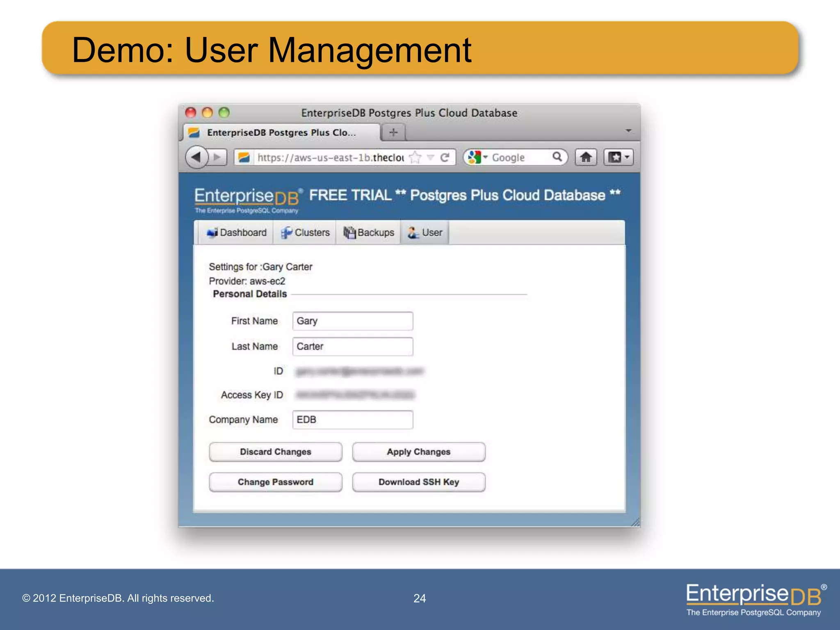Select the User tab
The height and width of the screenshot is (630, 840).
(x=425, y=233)
